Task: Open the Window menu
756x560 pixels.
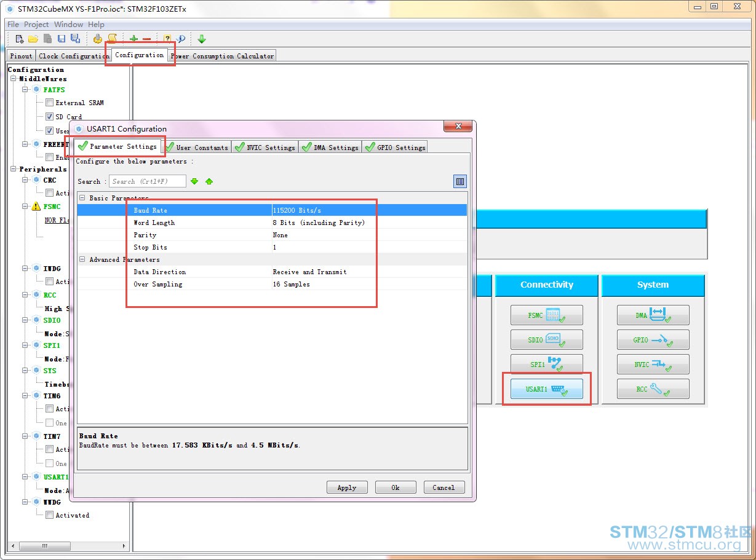Action: pos(68,25)
